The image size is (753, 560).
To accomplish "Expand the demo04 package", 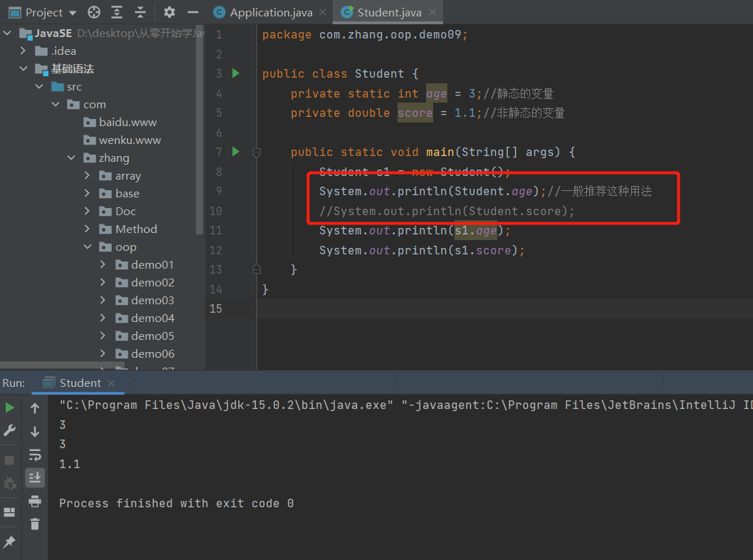I will (103, 318).
